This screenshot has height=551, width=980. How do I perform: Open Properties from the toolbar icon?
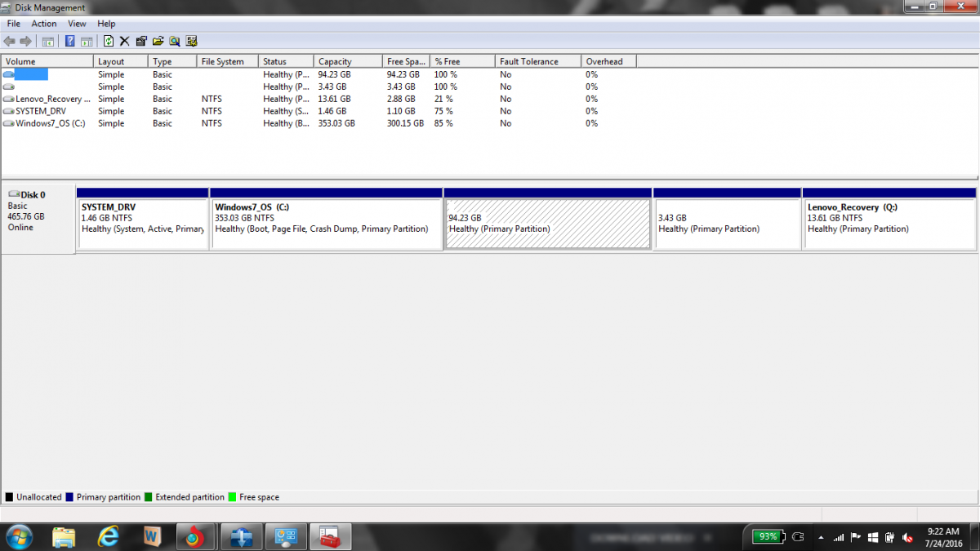(x=141, y=41)
